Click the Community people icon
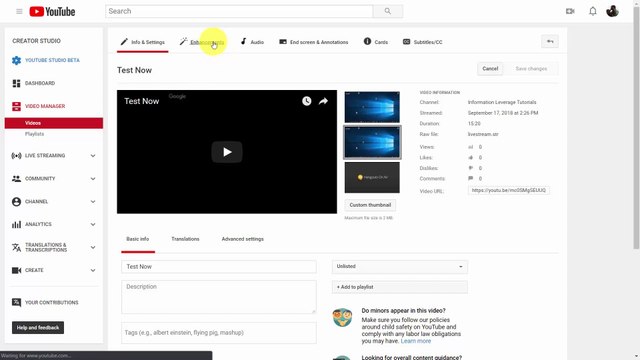Viewport: 640px width, 360px height. coord(16,178)
